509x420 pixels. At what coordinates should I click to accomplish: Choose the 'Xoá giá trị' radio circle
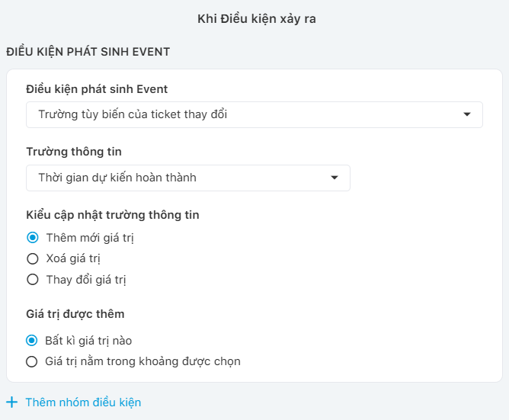click(x=33, y=258)
